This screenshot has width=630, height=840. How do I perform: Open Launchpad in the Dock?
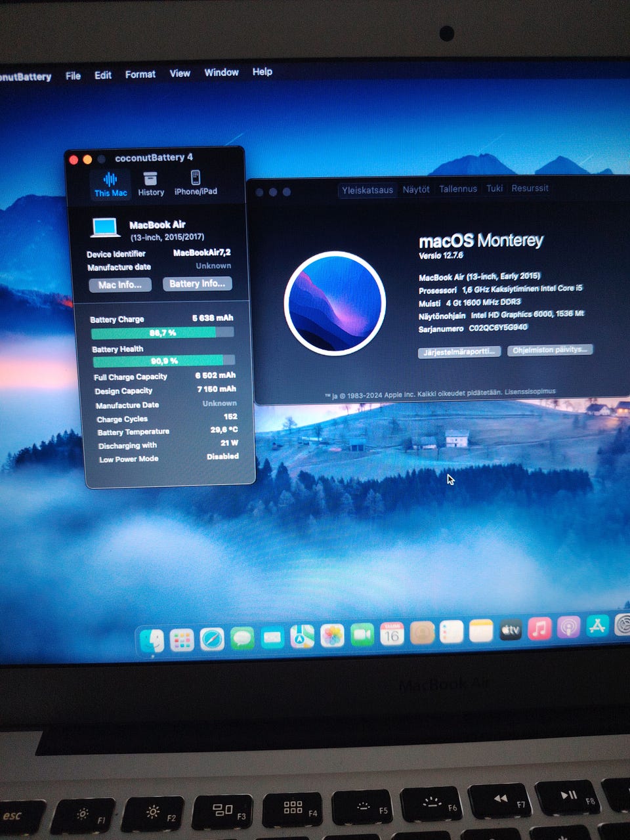pyautogui.click(x=182, y=640)
